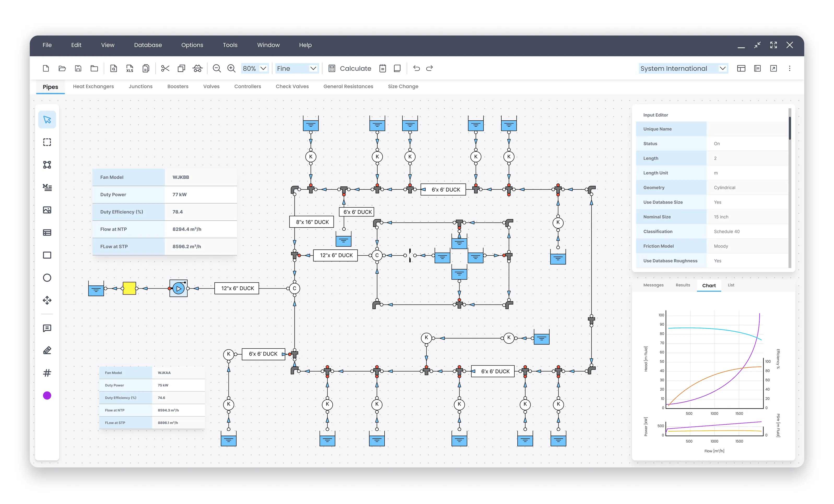The image size is (834, 504).
Task: Open the purple color swatch in sidebar
Action: (x=47, y=396)
